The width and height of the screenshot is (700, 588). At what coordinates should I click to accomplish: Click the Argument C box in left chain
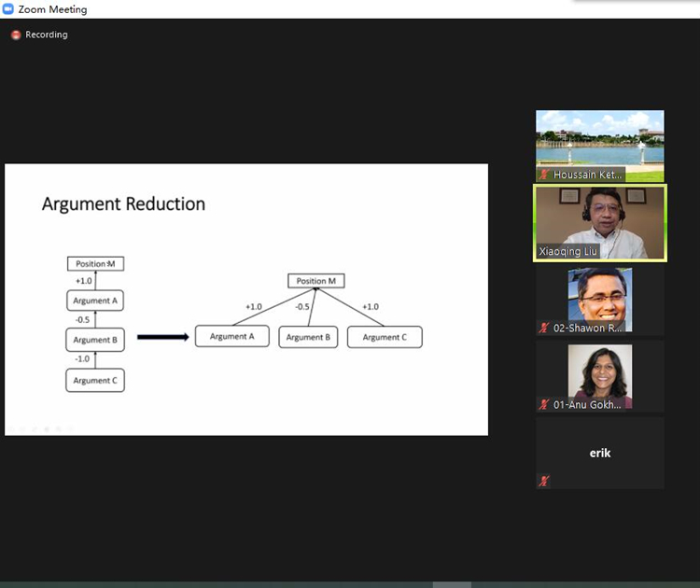pos(95,381)
